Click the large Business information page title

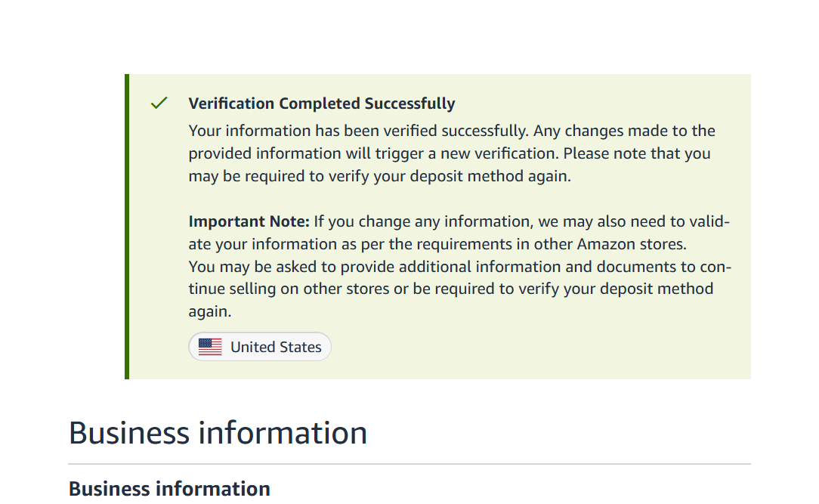tap(218, 433)
